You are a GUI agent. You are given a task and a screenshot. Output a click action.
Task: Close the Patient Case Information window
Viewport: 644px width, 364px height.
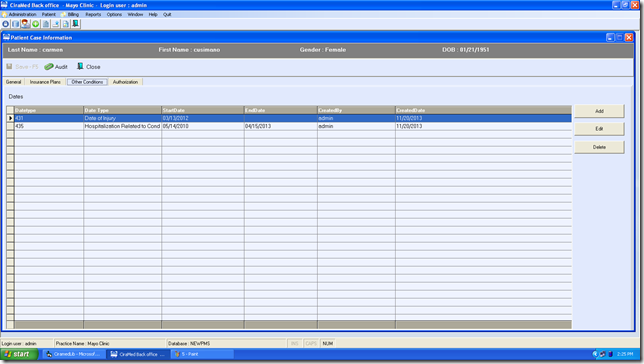[x=629, y=37]
